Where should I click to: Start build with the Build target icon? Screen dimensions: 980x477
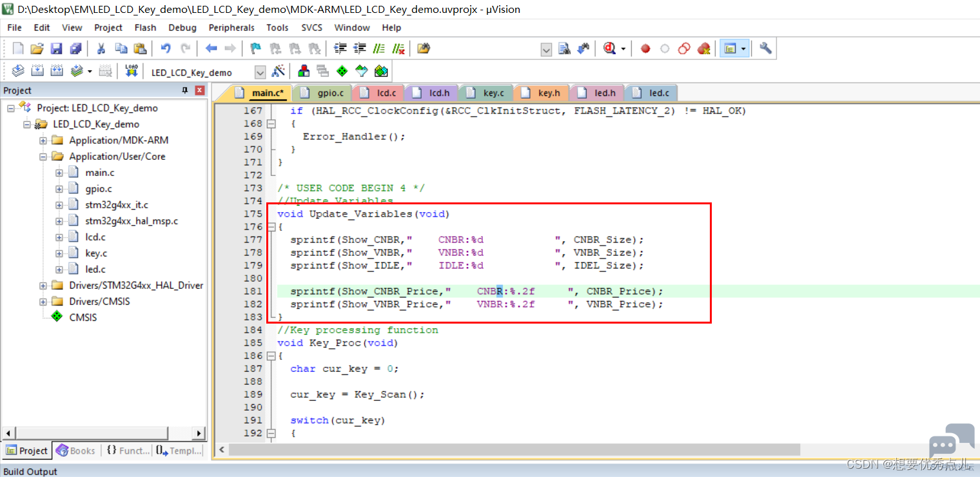point(38,71)
